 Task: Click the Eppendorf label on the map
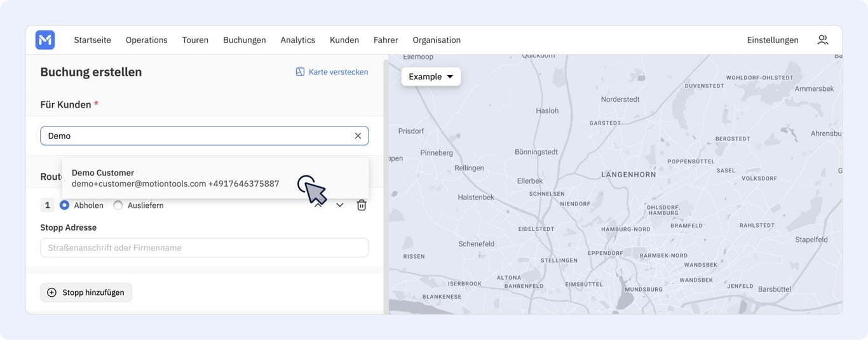tap(606, 253)
